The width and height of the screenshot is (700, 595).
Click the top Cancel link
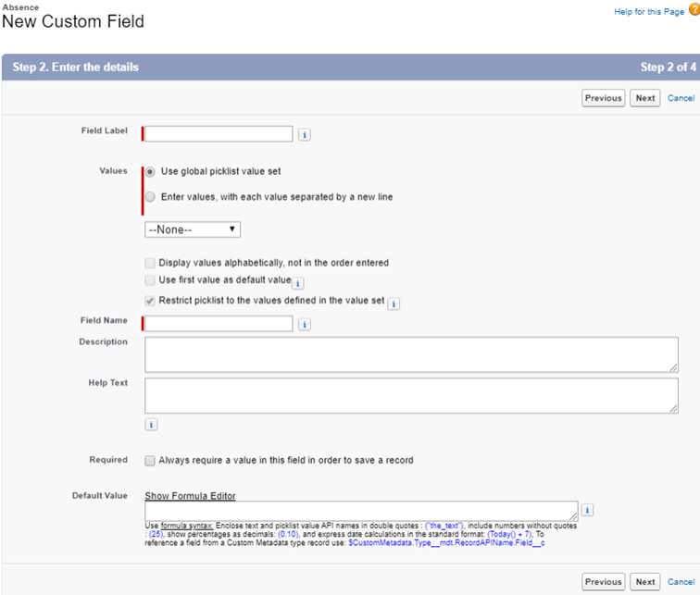[681, 98]
